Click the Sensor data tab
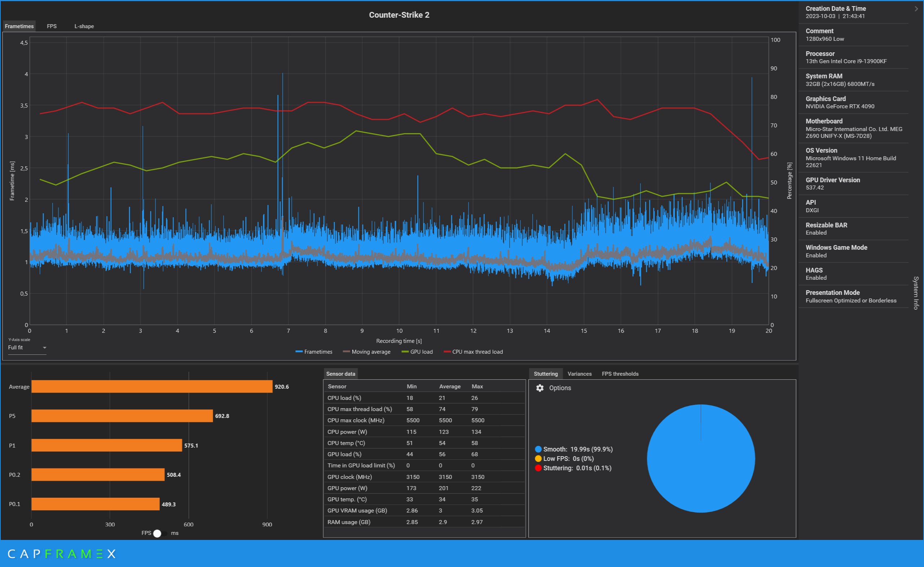This screenshot has height=567, width=924. coord(340,374)
